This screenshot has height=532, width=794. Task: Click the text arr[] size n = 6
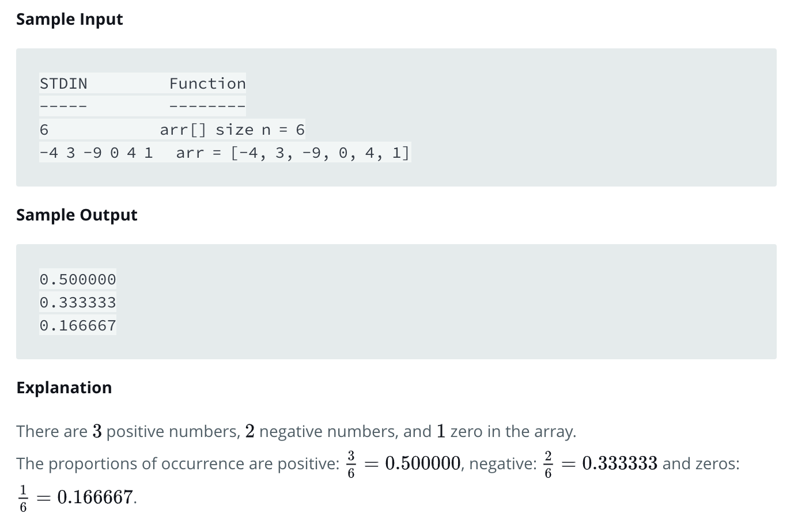[232, 130]
